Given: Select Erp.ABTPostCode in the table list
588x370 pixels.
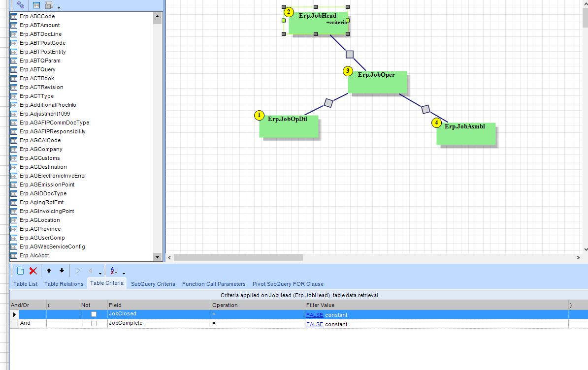Looking at the screenshot, I should (x=42, y=43).
